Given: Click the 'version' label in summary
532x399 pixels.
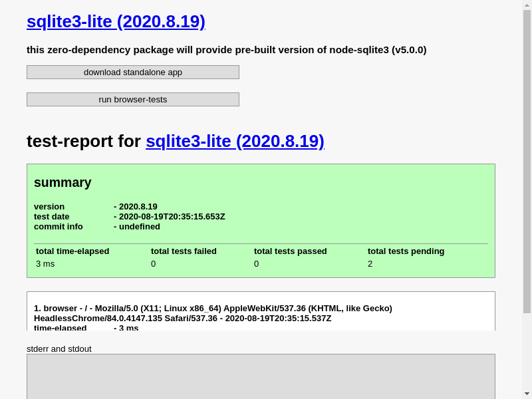Looking at the screenshot, I should [x=49, y=207].
